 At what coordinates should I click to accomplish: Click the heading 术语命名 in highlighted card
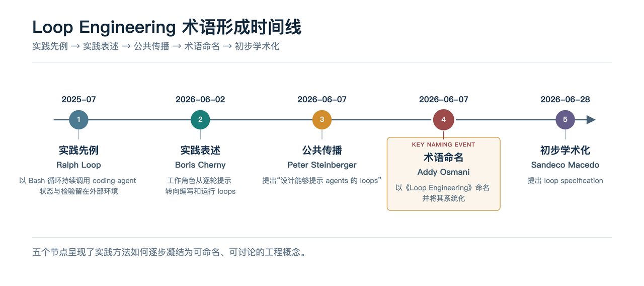[x=444, y=157]
